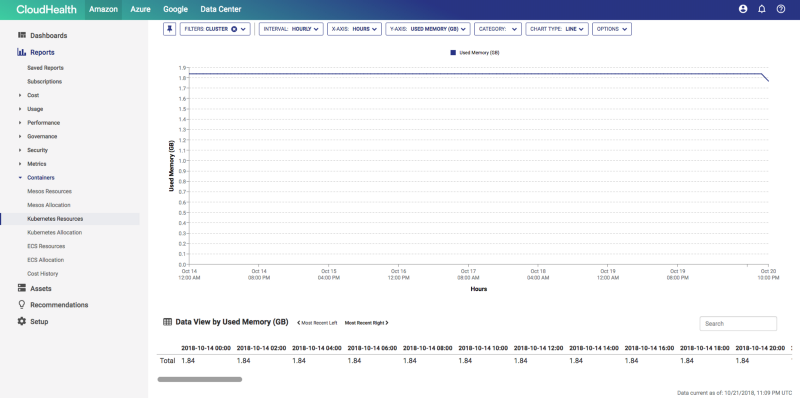The width and height of the screenshot is (800, 398).
Task: Open Subscriptions
Action: click(44, 82)
